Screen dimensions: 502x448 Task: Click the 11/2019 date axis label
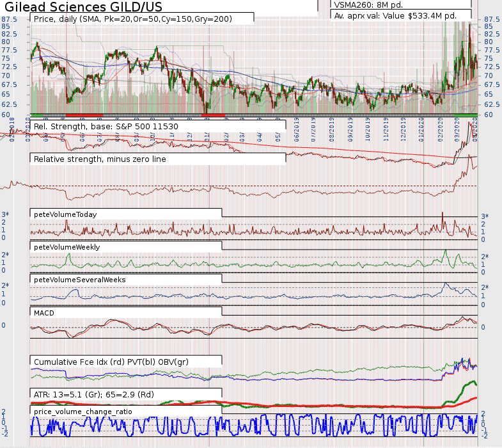pyautogui.click(x=386, y=130)
